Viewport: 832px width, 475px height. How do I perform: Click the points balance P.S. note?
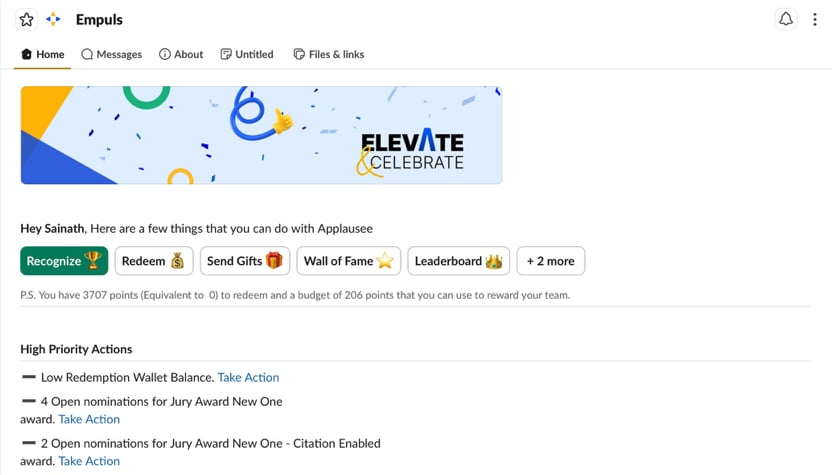click(295, 295)
